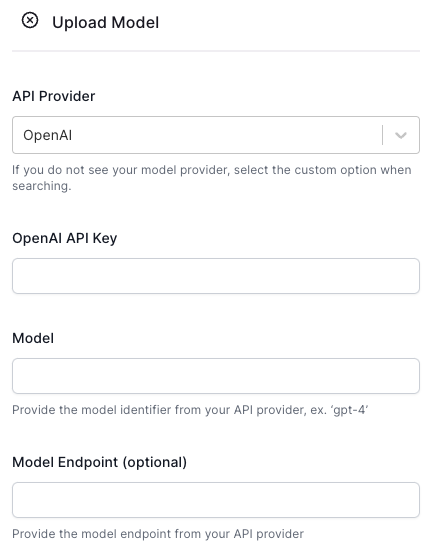
Task: Click the separator beside dropdown chevron
Action: tap(382, 135)
